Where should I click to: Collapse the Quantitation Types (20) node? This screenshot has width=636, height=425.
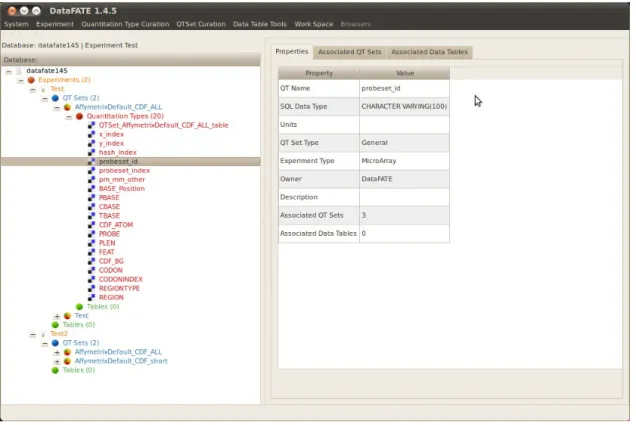pyautogui.click(x=69, y=117)
